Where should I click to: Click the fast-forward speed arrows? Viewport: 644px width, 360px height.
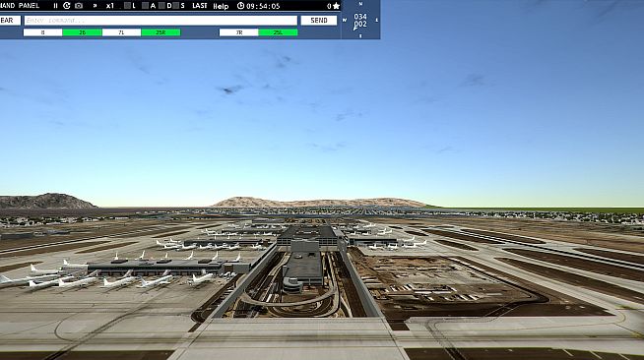click(96, 6)
